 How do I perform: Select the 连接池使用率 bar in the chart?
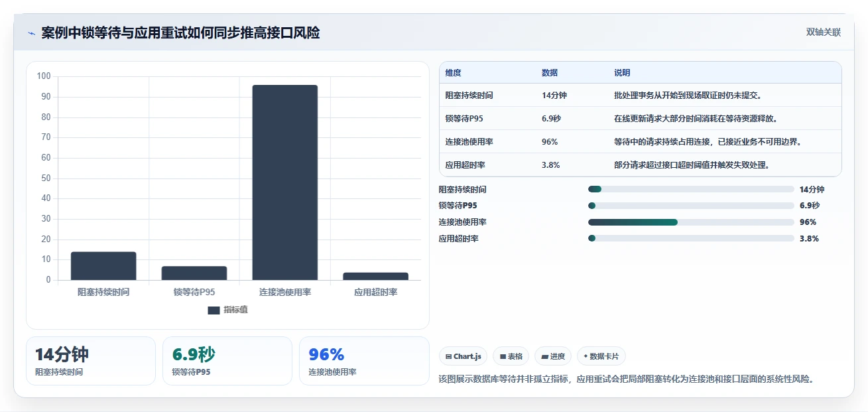(x=284, y=182)
